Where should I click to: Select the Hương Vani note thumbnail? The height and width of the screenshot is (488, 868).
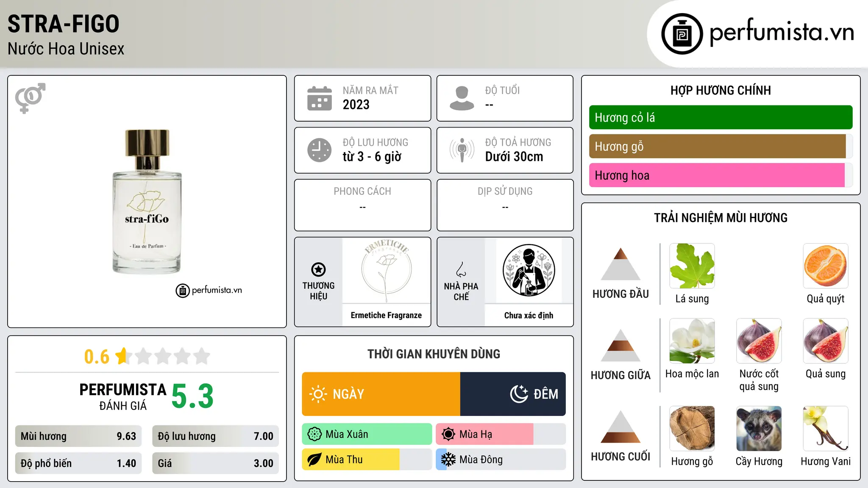pyautogui.click(x=826, y=429)
